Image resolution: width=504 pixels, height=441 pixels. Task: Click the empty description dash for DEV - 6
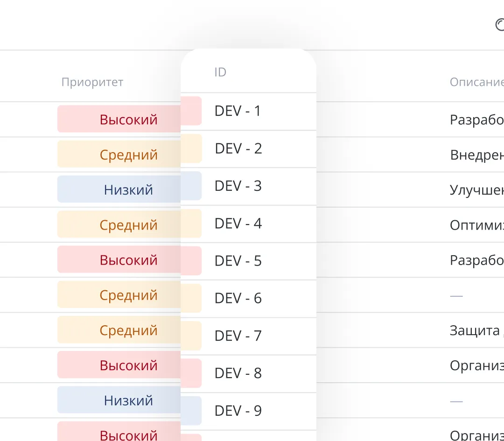point(456,296)
